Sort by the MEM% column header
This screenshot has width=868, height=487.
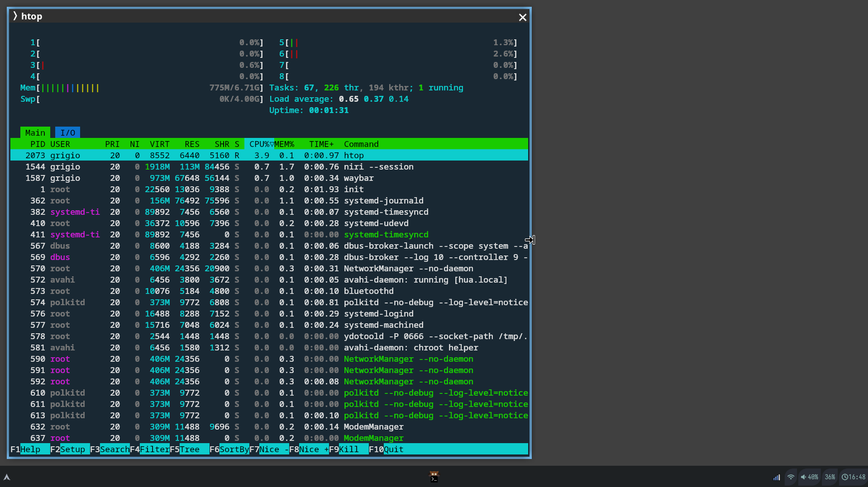point(284,144)
